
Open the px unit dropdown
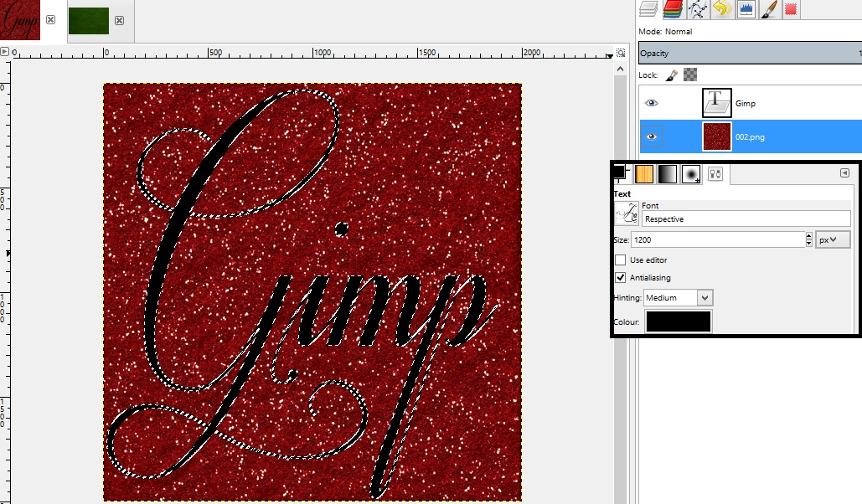point(833,239)
